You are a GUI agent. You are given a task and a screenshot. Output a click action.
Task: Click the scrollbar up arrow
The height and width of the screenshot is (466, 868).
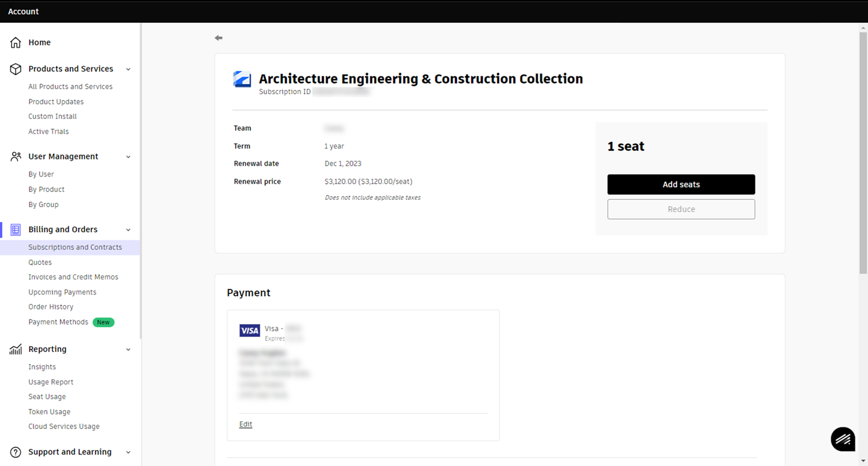click(x=863, y=28)
